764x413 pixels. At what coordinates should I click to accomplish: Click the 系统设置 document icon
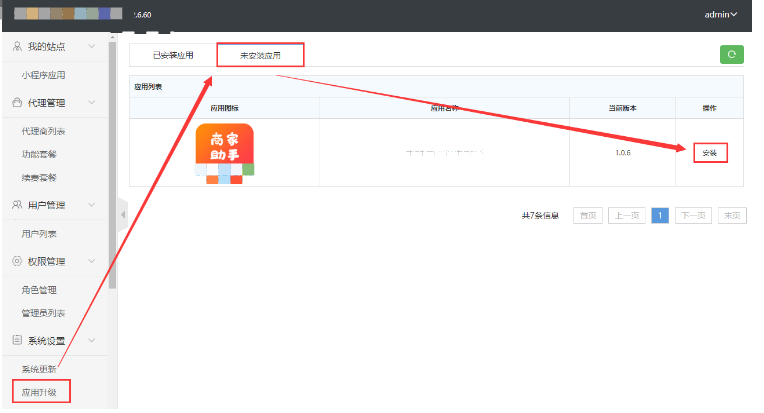(x=17, y=340)
